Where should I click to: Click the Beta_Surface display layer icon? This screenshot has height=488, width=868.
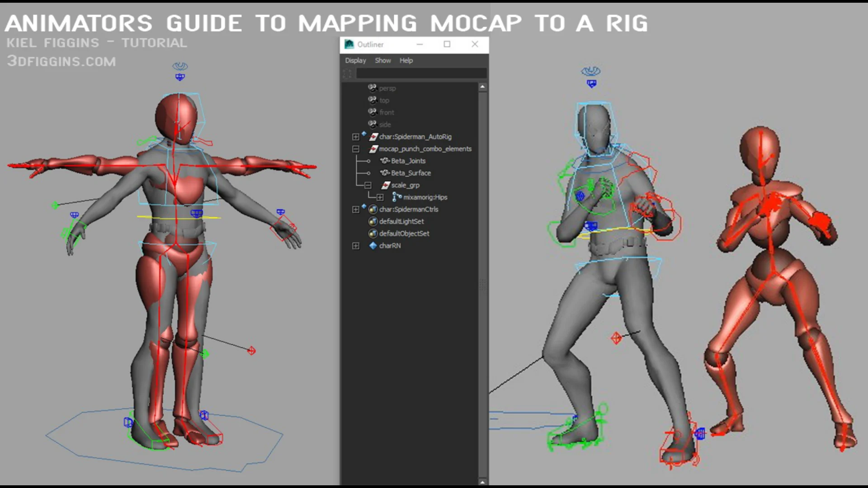[385, 173]
